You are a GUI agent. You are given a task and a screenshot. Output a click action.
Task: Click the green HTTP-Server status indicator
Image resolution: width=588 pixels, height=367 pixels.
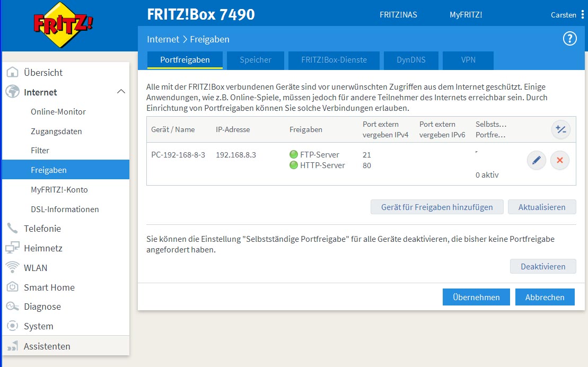tap(294, 165)
